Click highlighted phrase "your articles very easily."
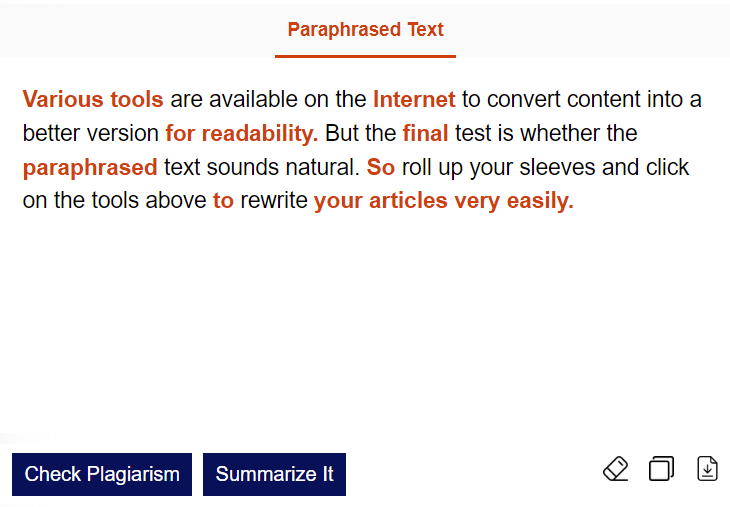Screen dimensions: 730x507 point(444,201)
